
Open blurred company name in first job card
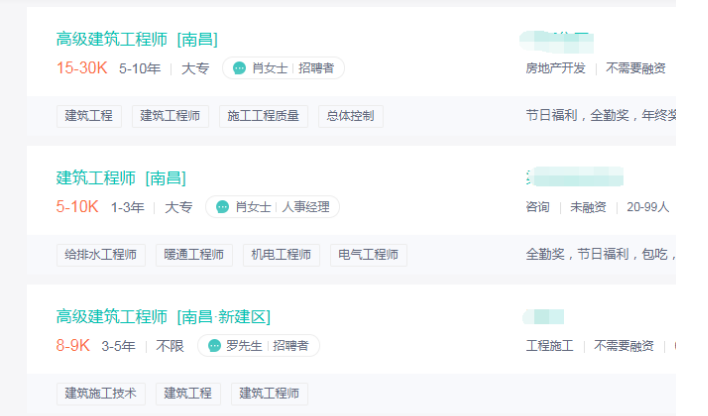coord(557,42)
